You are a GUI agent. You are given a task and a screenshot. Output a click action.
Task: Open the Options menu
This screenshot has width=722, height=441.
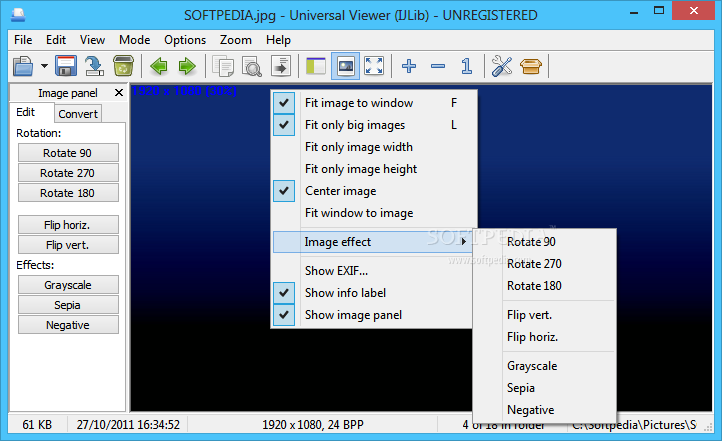coord(185,40)
